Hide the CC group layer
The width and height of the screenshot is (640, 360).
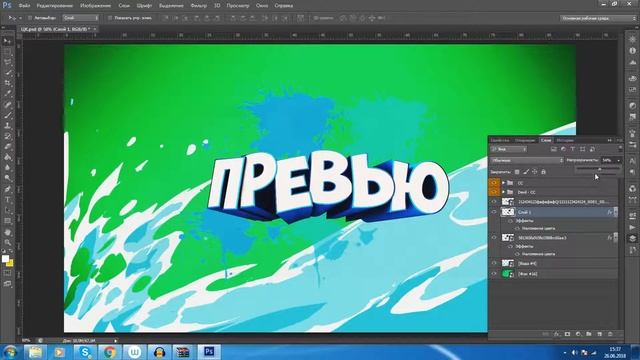tap(494, 183)
